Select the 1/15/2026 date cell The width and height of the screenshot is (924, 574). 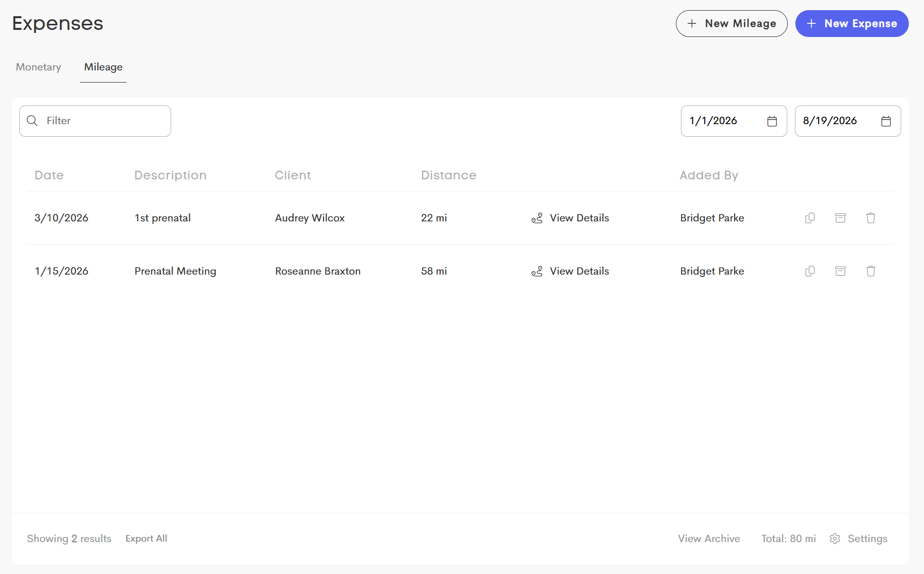coord(61,271)
